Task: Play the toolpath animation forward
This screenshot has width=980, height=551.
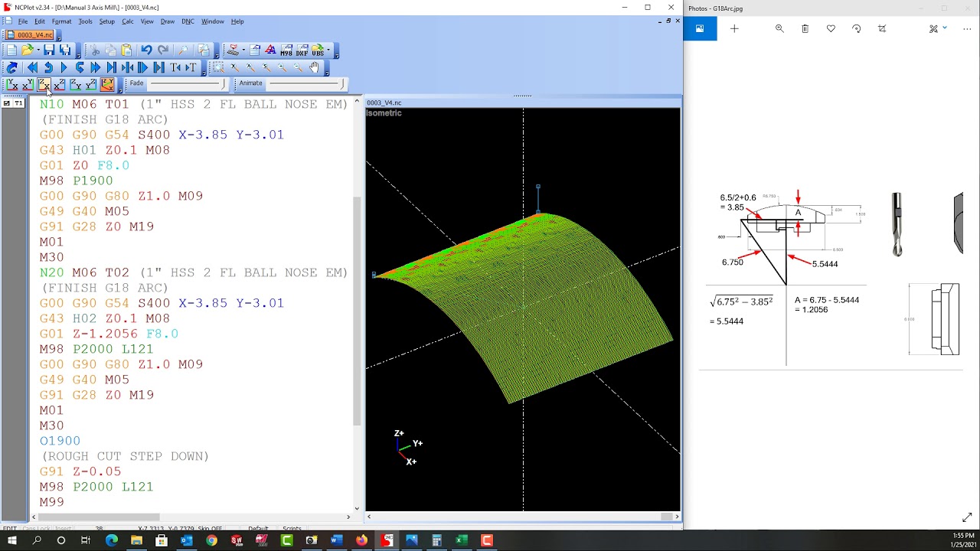Action: point(64,67)
